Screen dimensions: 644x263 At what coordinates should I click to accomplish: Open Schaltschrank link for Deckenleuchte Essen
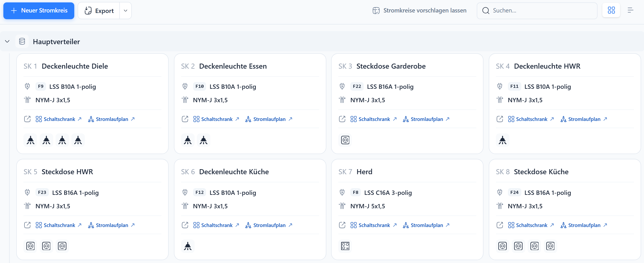click(216, 119)
